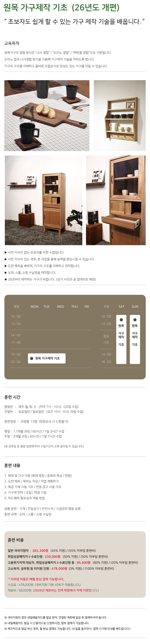Viewport: 150px width, 644px height.
Task: Open the wall shelf with cups photo
Action: point(119,116)
